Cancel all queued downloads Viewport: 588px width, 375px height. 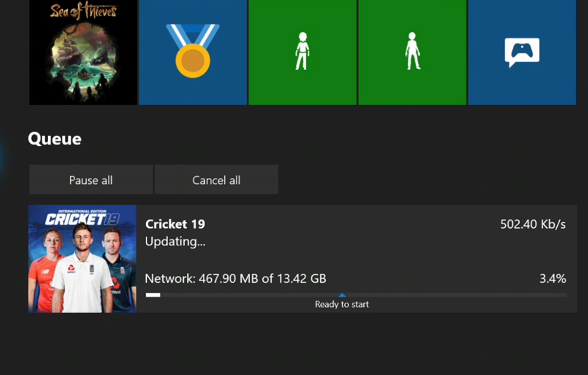(x=216, y=180)
